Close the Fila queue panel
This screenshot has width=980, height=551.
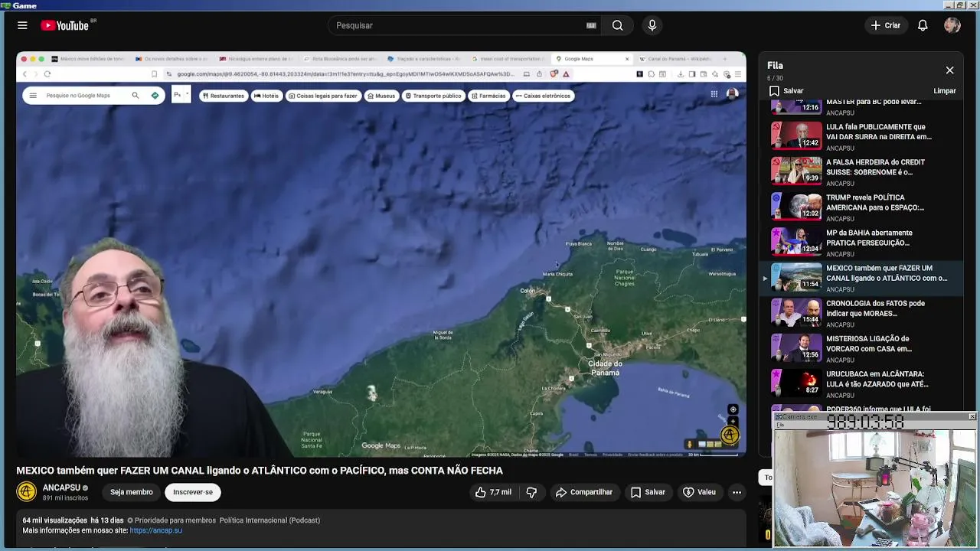(949, 70)
